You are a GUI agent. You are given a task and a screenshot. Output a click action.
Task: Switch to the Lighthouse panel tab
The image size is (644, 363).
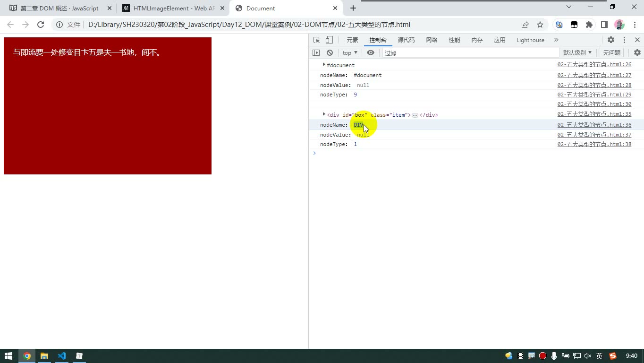(530, 40)
